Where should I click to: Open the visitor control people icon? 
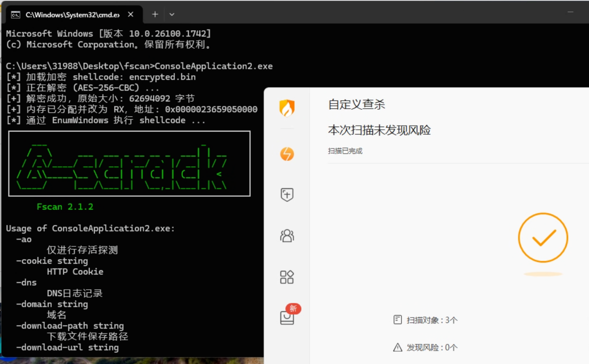(287, 236)
